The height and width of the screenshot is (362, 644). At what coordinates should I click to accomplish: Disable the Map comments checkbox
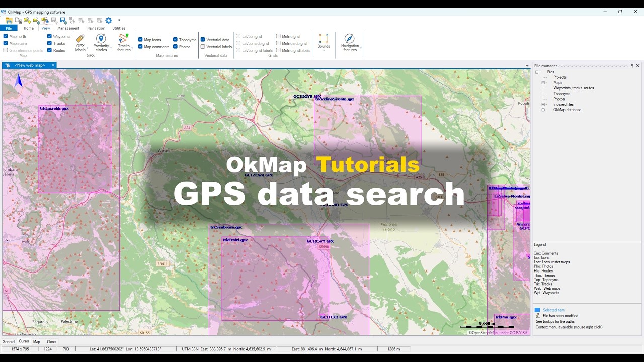(x=140, y=47)
